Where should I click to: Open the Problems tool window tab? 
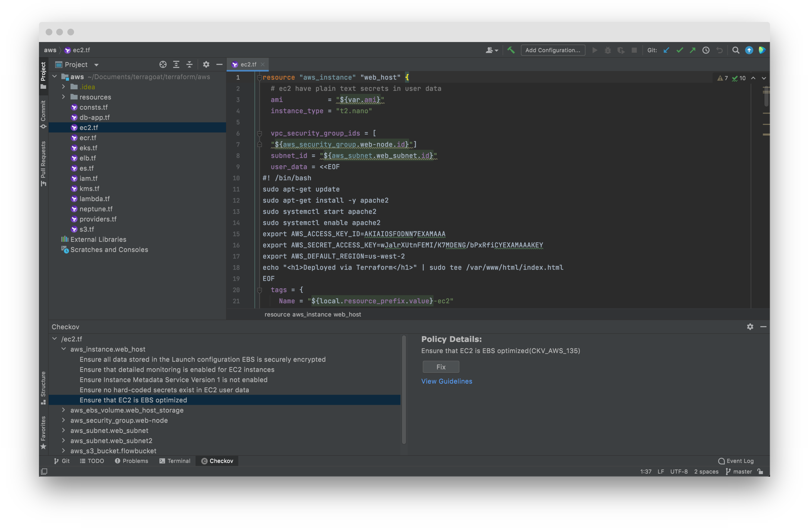tap(131, 461)
